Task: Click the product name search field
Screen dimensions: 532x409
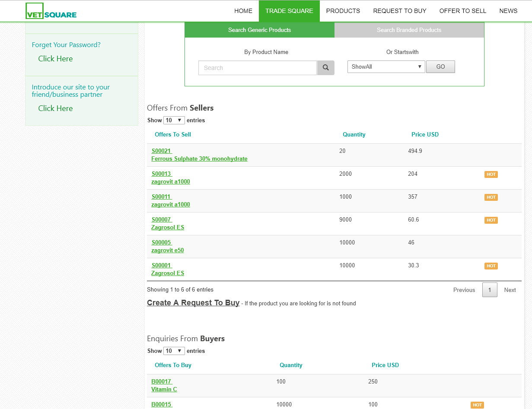Action: point(257,68)
